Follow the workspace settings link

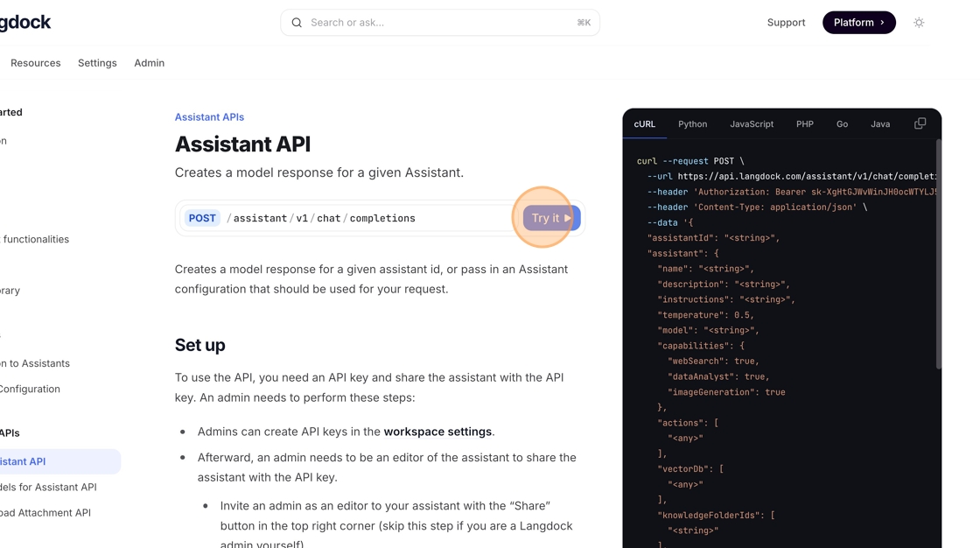point(437,432)
